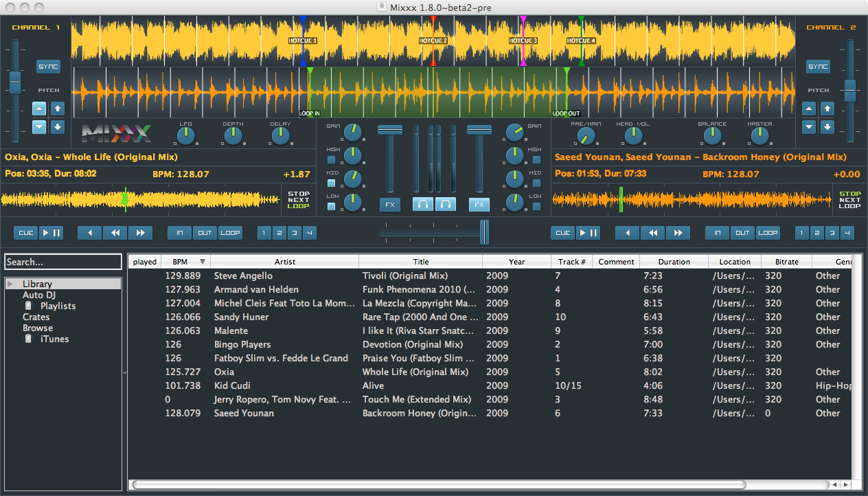Raise Channel 2 pitch with large up arrow
868x496 pixels.
(x=827, y=109)
